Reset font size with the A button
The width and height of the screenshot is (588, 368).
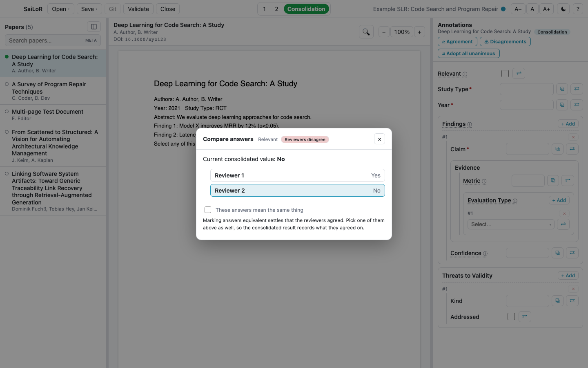tap(532, 9)
